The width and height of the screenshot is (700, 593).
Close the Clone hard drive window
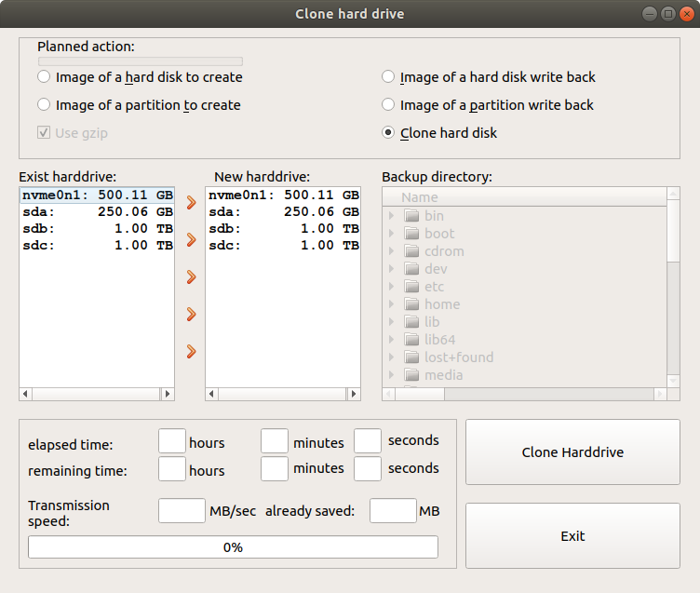687,14
